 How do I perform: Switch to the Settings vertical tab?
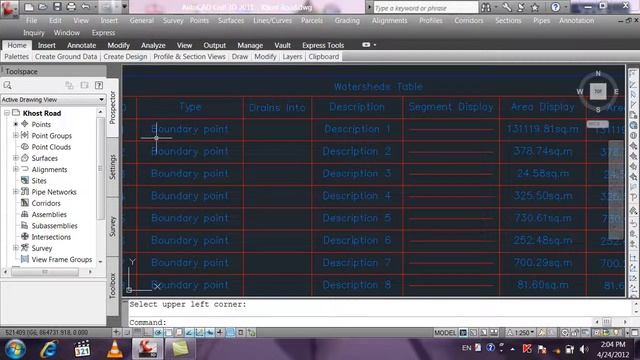113,167
